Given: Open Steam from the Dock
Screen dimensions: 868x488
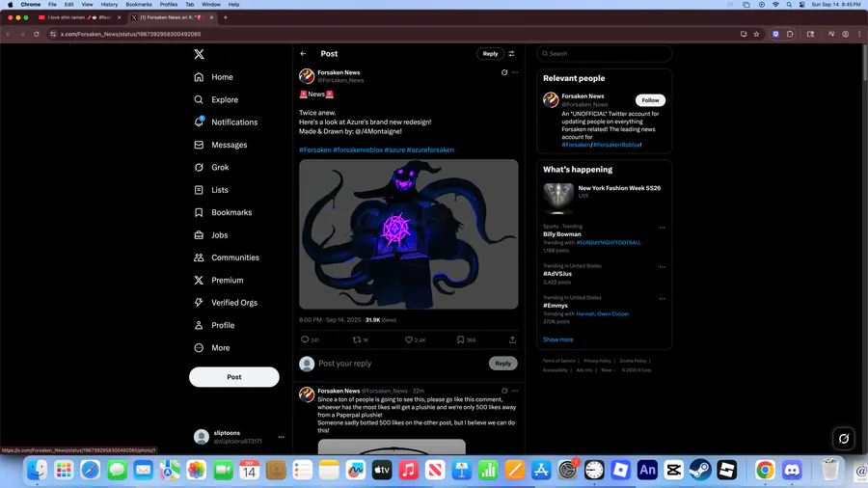Looking at the screenshot, I should (x=700, y=471).
